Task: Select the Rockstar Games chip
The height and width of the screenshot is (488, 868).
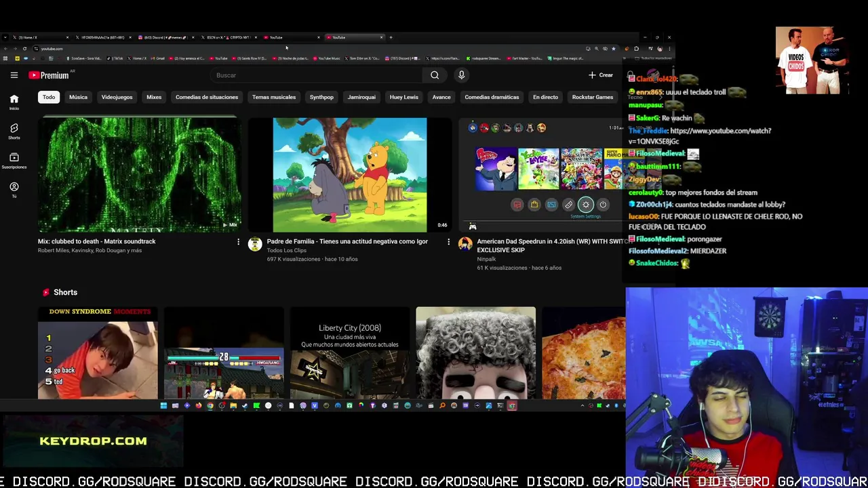Action: 592,97
